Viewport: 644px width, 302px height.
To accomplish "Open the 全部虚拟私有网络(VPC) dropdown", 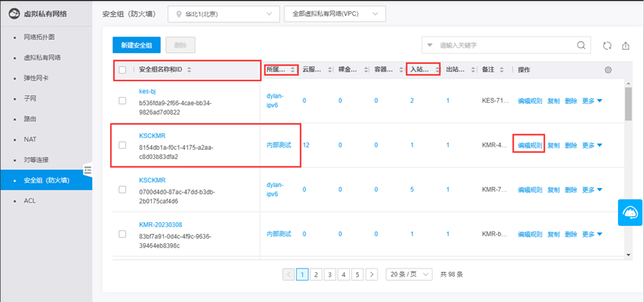I will point(335,14).
